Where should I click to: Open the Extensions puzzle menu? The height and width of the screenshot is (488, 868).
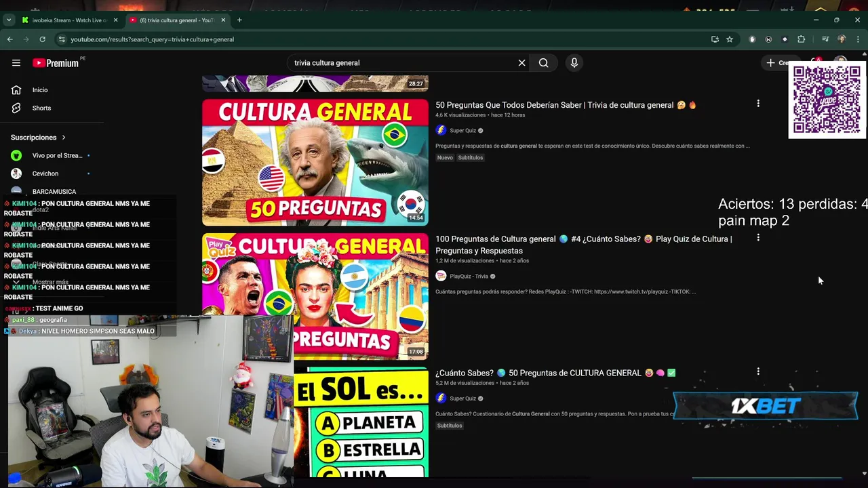click(x=802, y=39)
